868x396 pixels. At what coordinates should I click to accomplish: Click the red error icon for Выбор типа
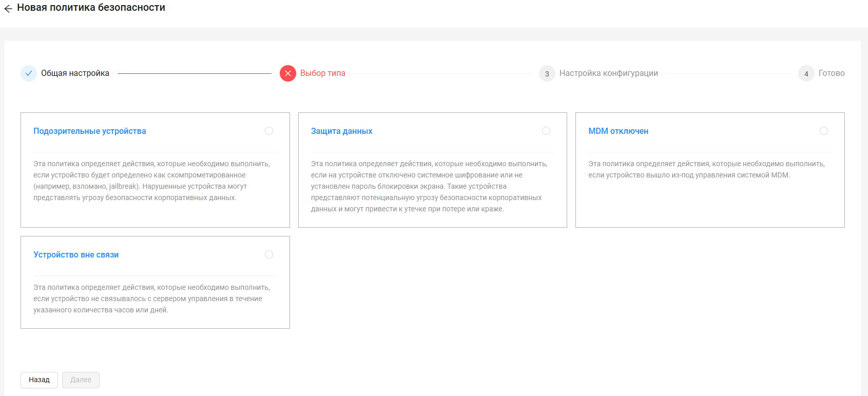pyautogui.click(x=288, y=73)
